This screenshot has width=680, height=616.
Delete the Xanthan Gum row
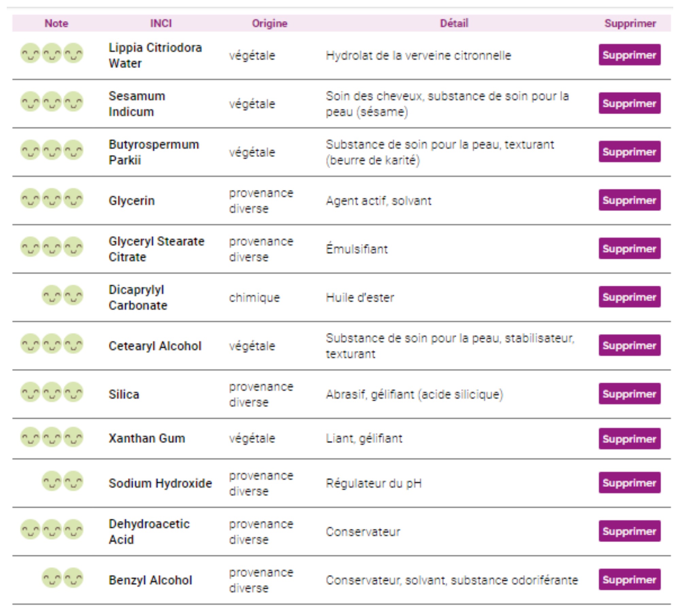629,438
